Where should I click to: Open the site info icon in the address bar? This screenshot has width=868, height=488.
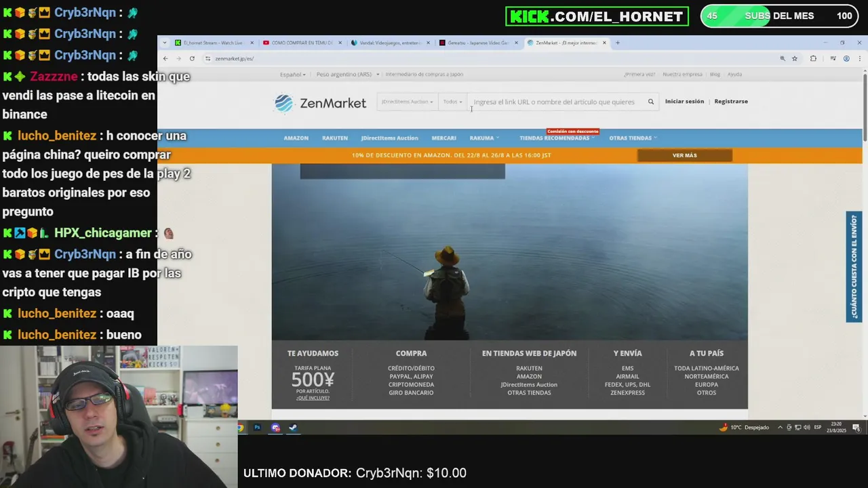point(208,58)
